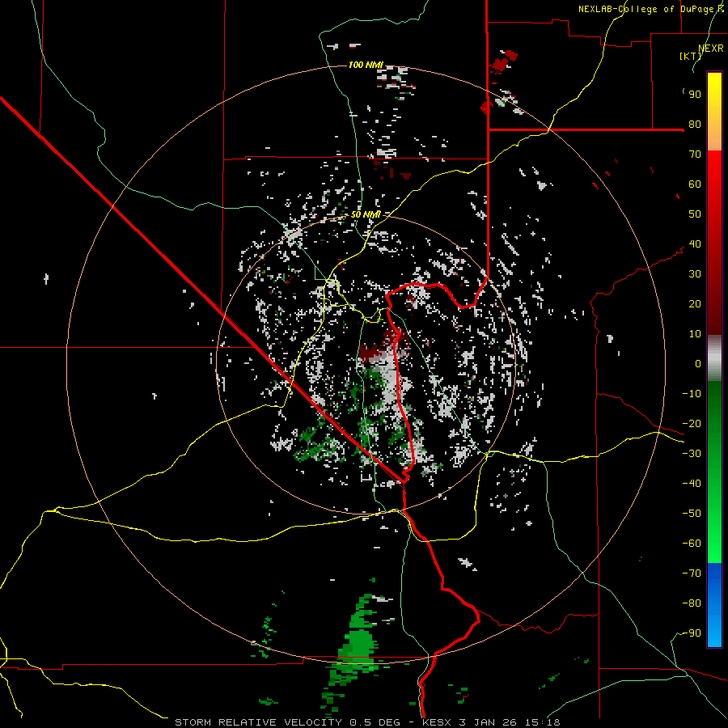
Task: Click the -20 scale label
Action: point(692,423)
